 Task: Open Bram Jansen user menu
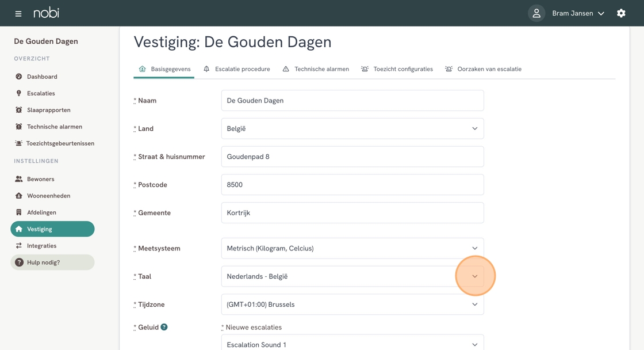pyautogui.click(x=578, y=13)
